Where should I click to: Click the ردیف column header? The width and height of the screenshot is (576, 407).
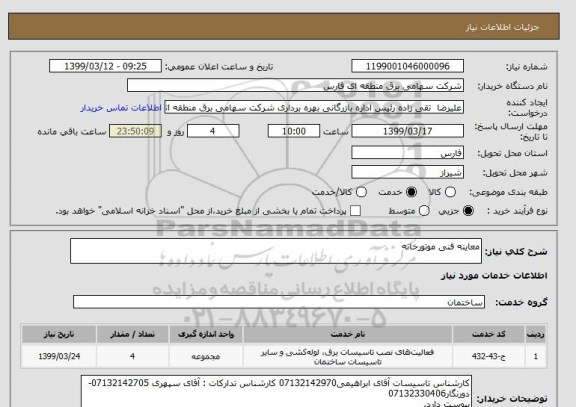tap(536, 334)
